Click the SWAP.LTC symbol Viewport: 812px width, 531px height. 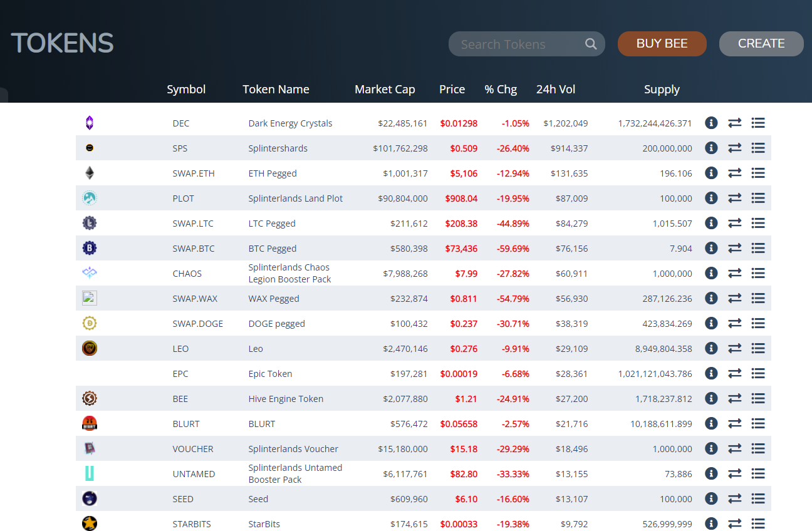click(x=193, y=224)
